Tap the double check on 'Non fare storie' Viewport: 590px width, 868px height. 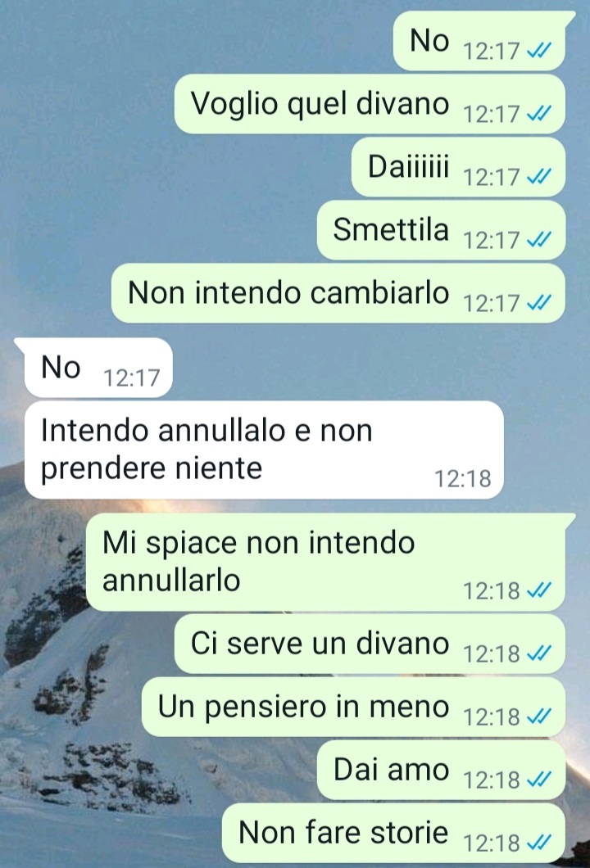pyautogui.click(x=538, y=843)
